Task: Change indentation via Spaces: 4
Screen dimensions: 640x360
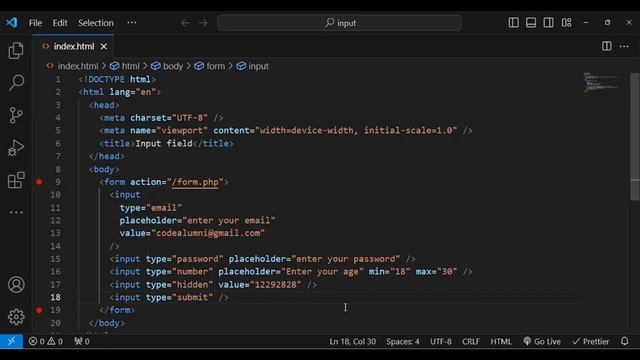Action: (x=403, y=341)
